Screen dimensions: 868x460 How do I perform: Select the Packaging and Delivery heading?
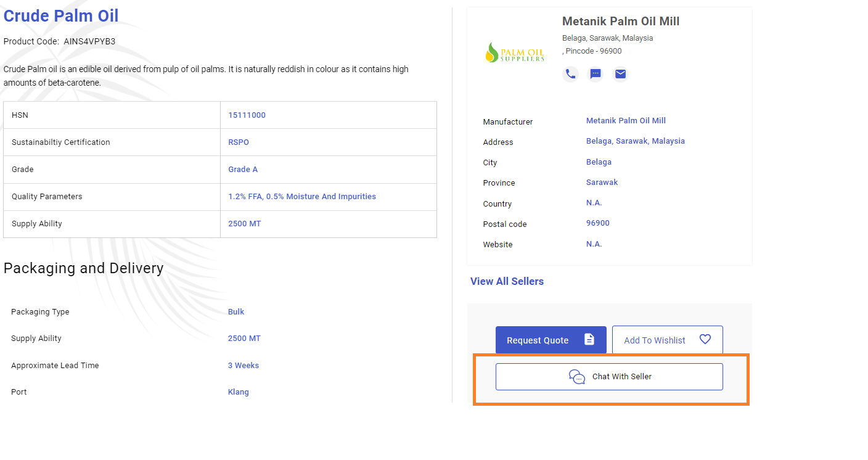pyautogui.click(x=83, y=268)
